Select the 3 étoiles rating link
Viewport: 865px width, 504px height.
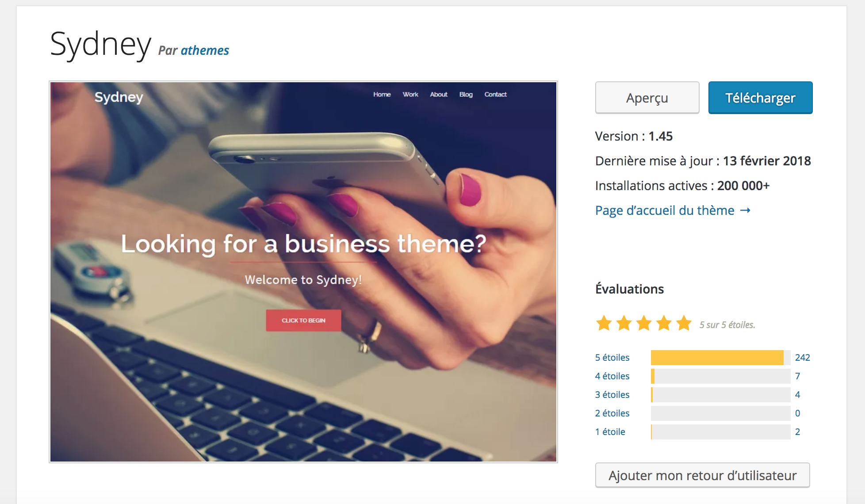pyautogui.click(x=612, y=394)
